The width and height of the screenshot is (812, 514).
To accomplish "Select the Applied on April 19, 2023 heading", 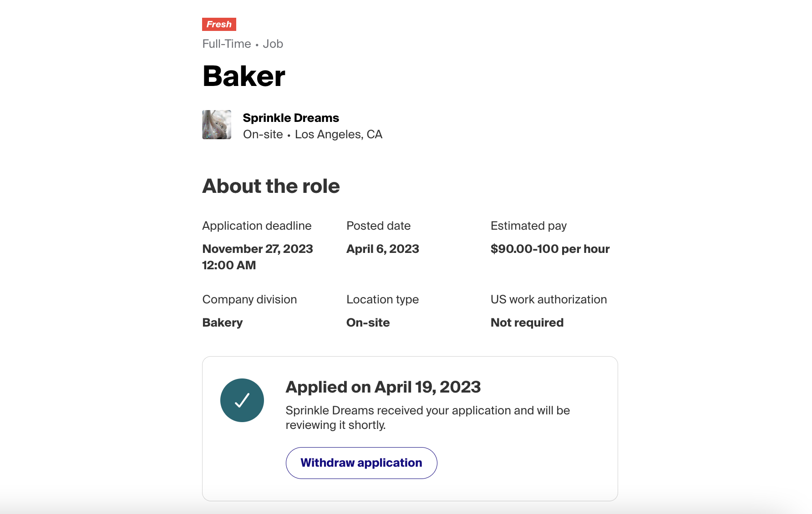I will point(383,387).
